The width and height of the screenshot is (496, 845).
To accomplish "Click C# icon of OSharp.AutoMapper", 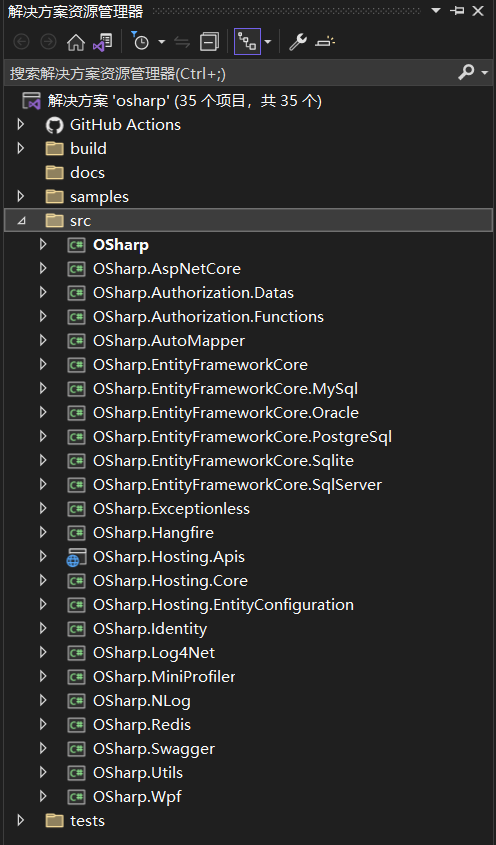I will pyautogui.click(x=76, y=341).
